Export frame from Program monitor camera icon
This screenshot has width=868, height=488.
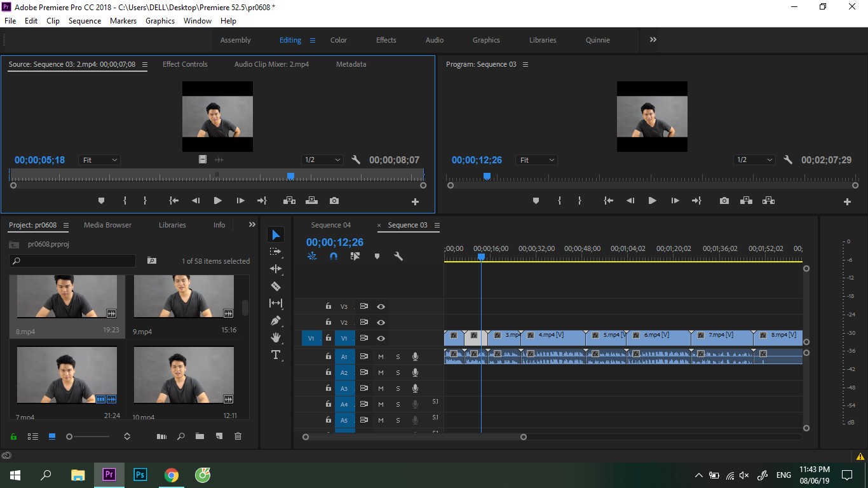pos(724,201)
